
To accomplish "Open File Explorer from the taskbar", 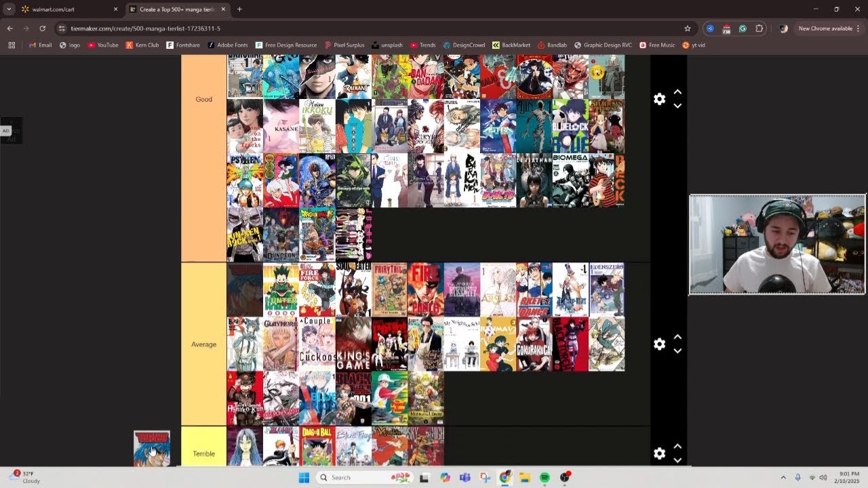I will (x=524, y=477).
